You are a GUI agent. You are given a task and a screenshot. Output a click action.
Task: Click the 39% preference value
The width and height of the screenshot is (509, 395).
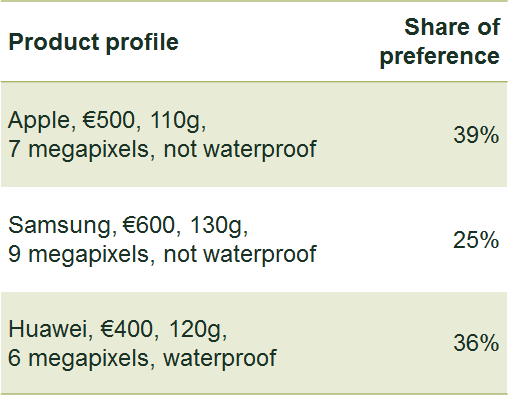(476, 135)
